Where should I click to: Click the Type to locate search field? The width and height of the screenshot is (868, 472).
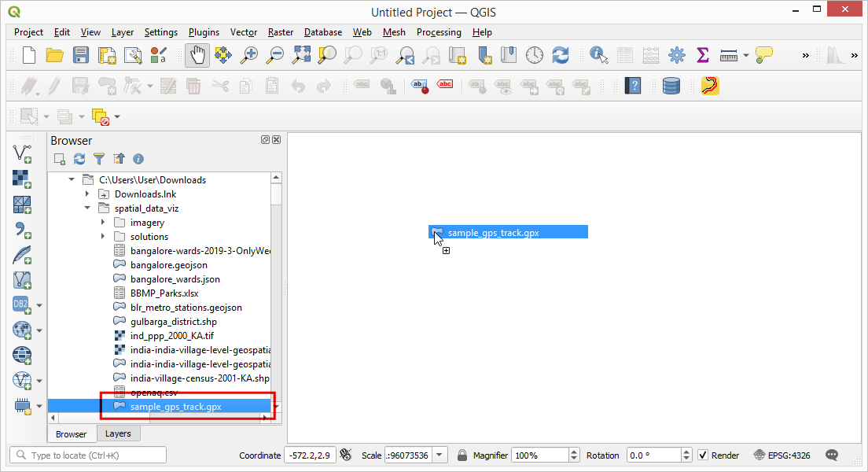[88, 455]
